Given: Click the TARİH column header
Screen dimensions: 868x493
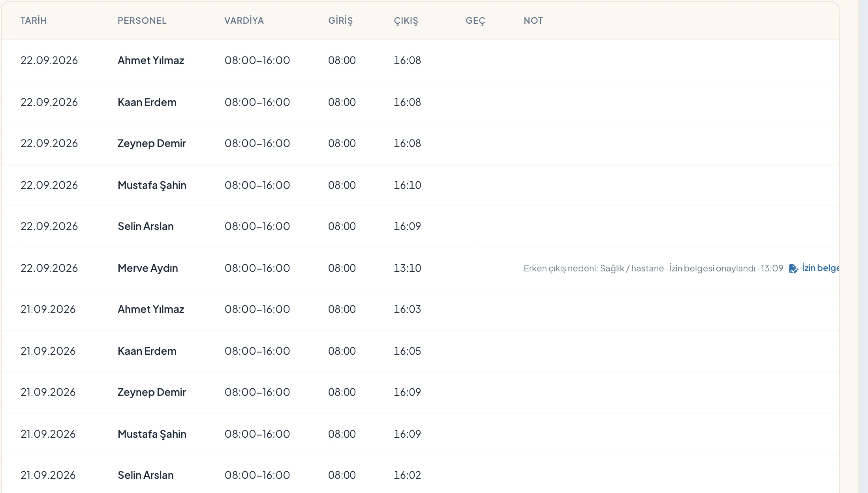Looking at the screenshot, I should 34,21.
